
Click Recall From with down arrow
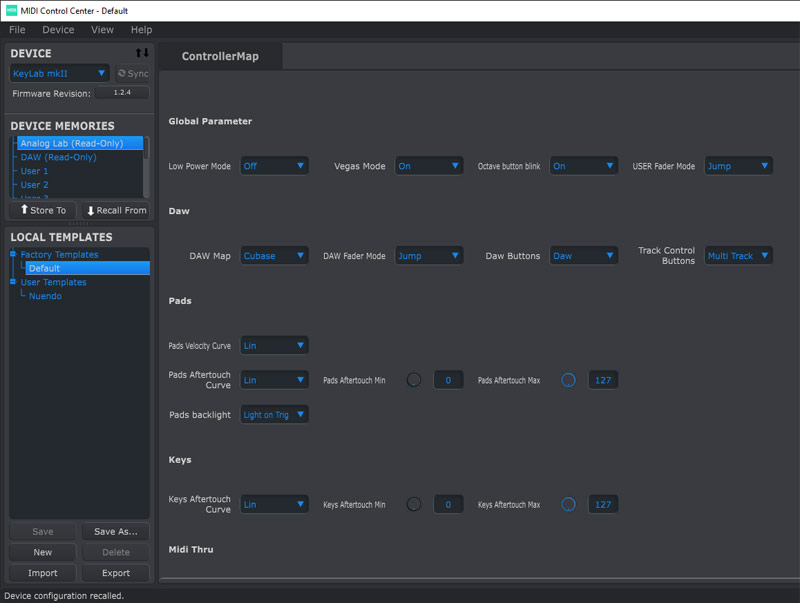(x=116, y=211)
